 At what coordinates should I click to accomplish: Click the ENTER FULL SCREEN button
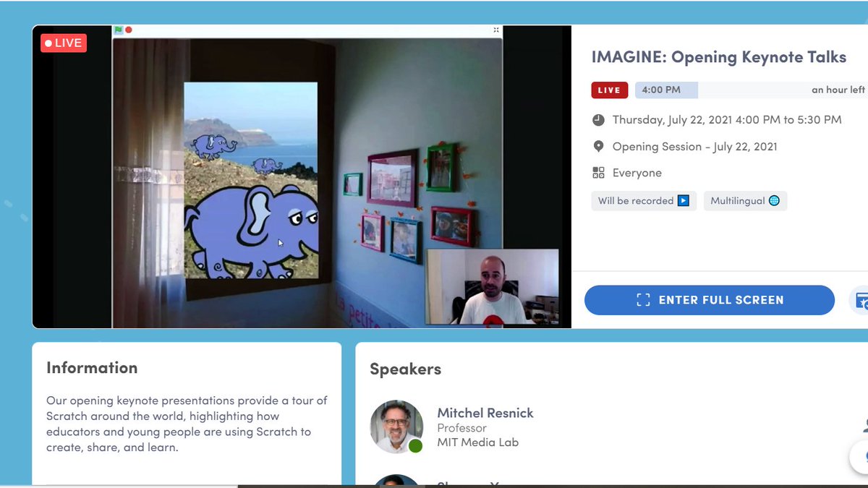pyautogui.click(x=710, y=300)
